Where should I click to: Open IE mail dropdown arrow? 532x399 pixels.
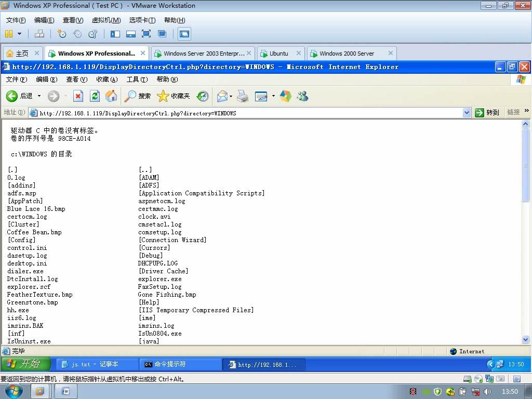(231, 96)
